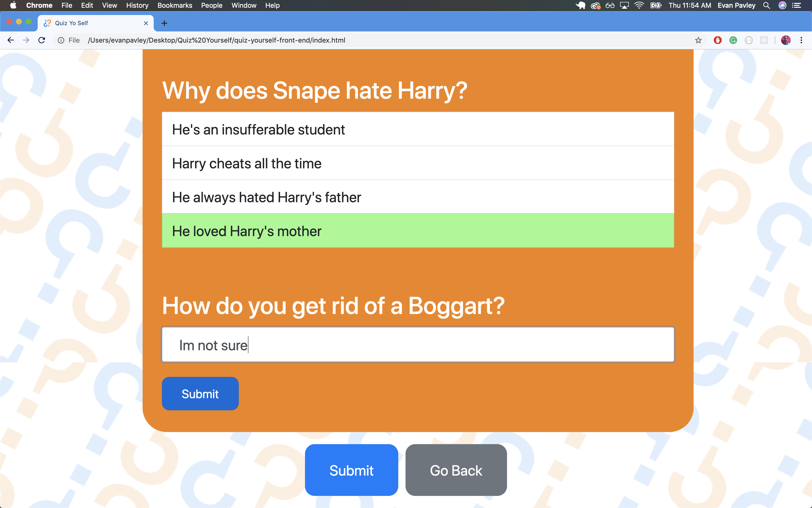Open Spotlight search in menu bar

766,5
